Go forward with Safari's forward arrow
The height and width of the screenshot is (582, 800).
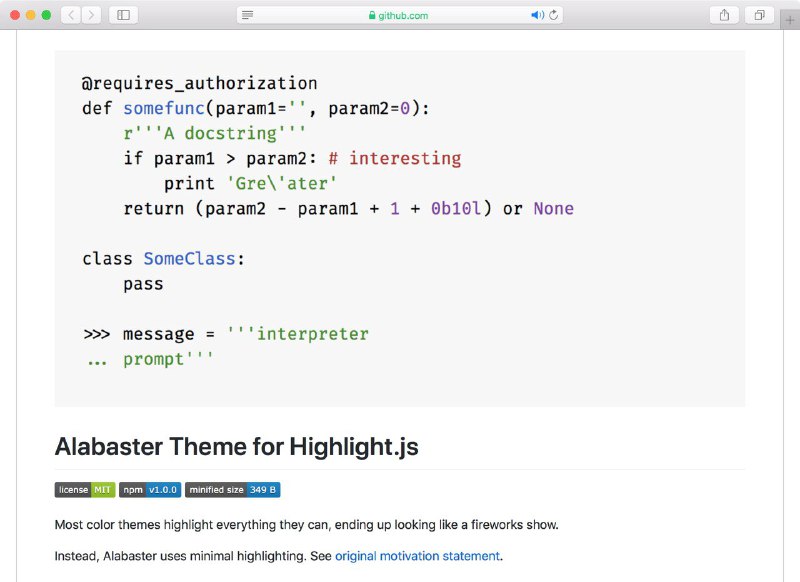91,15
